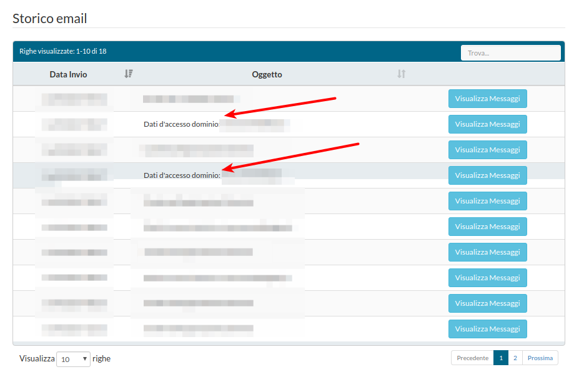Click Data Invio column header
584x392 pixels.
pos(68,74)
